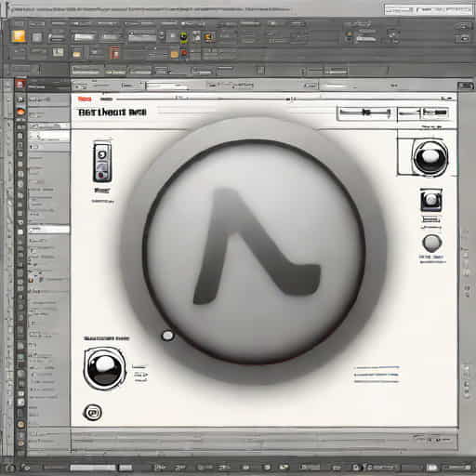476x476 pixels.
Task: Open the first of the three blue underlined links
Action: 377,367
